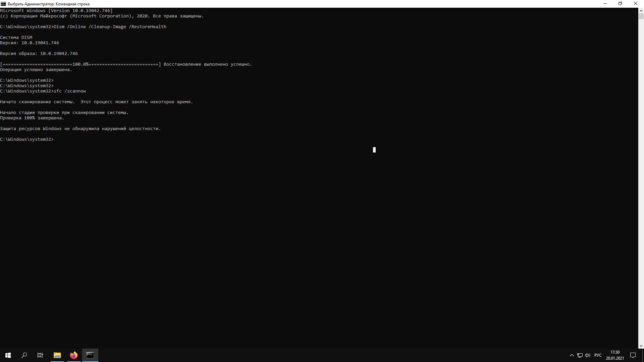
Task: Show hidden tray icons chevron
Action: tap(572, 355)
